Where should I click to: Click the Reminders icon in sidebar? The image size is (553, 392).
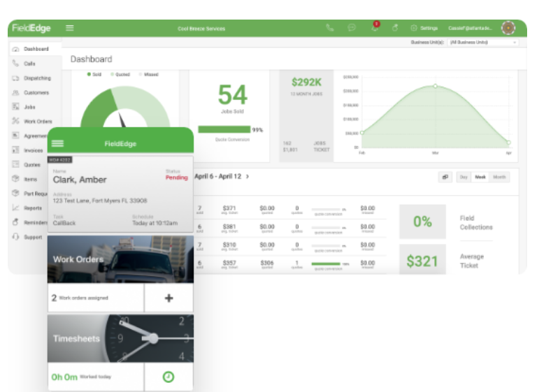point(15,222)
